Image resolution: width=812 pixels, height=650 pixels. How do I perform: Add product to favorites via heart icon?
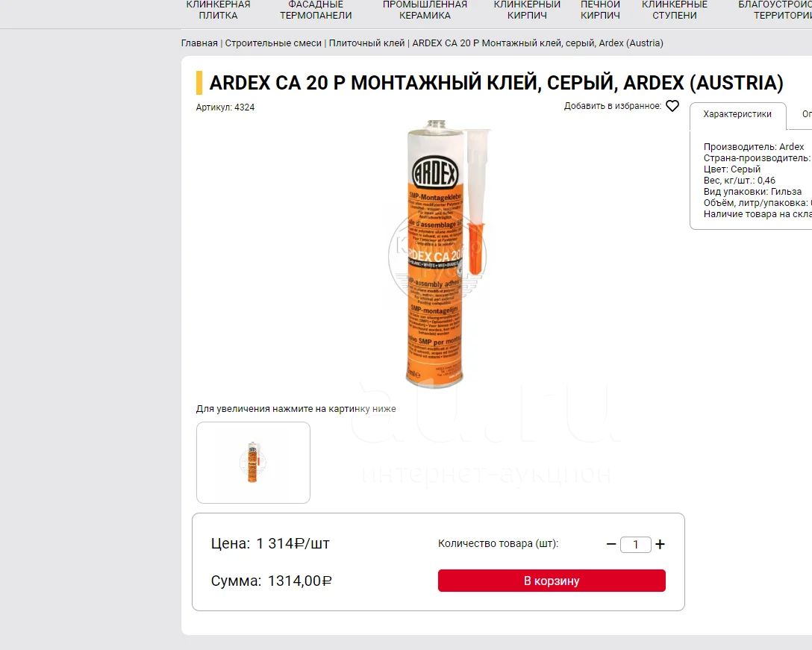click(672, 106)
